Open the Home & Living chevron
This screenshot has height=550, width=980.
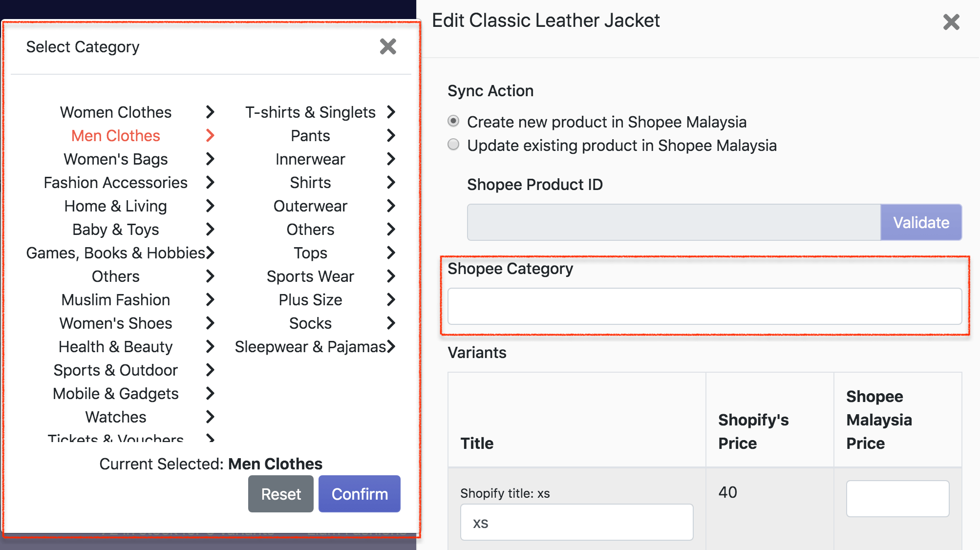[210, 206]
